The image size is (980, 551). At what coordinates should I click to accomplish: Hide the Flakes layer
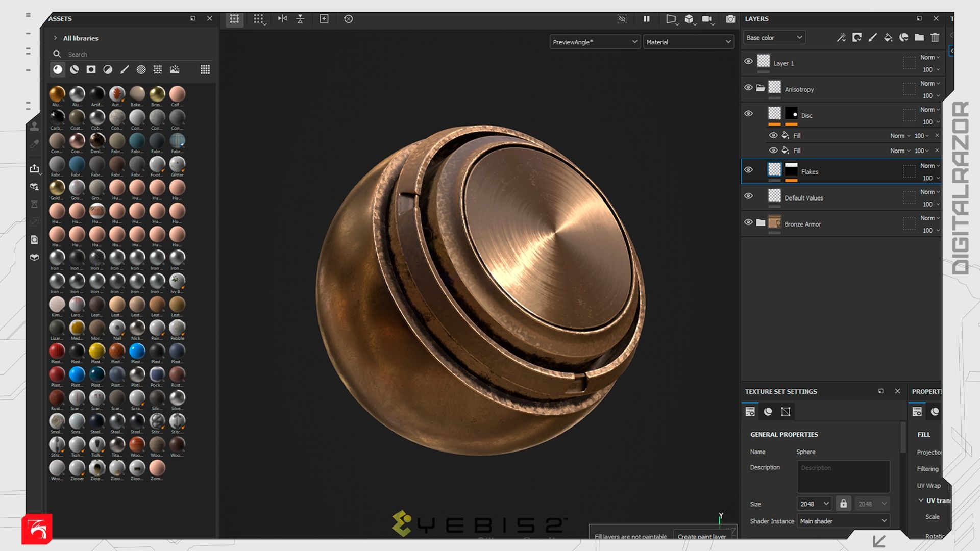click(748, 170)
